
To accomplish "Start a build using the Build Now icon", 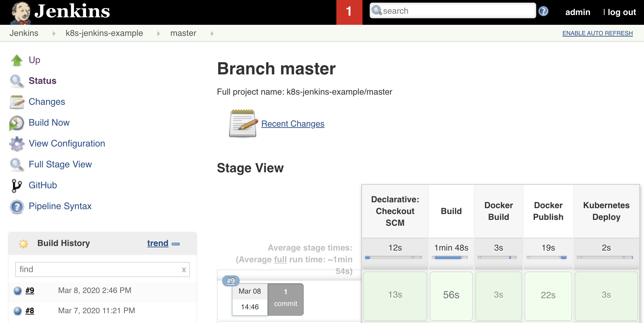I will (17, 123).
